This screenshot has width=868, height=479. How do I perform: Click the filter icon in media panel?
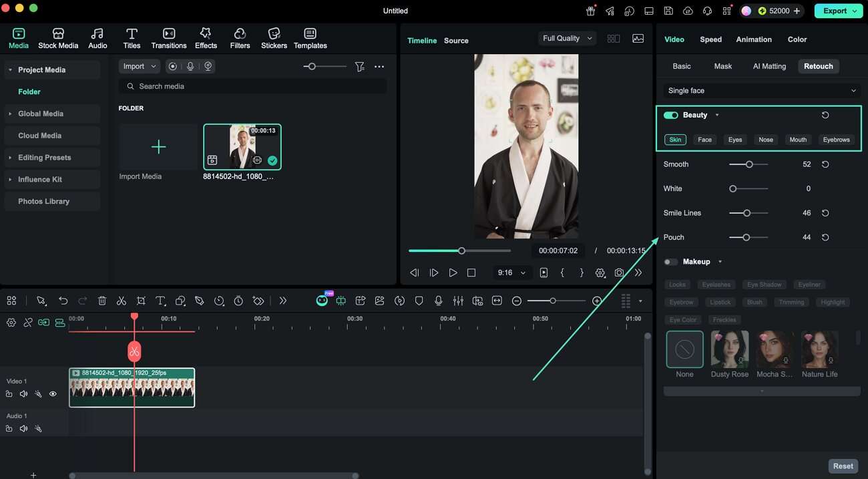[x=360, y=67]
